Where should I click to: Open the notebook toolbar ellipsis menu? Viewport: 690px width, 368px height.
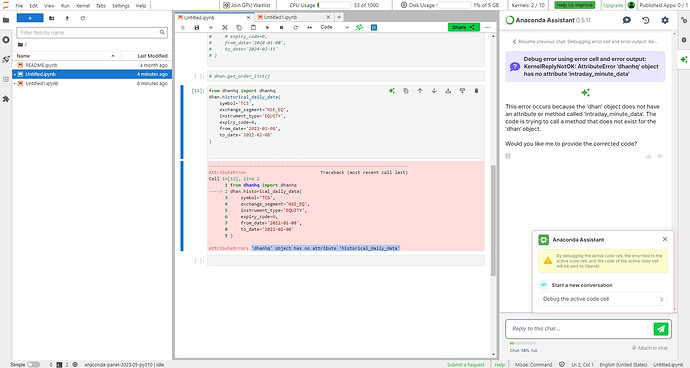(x=488, y=27)
